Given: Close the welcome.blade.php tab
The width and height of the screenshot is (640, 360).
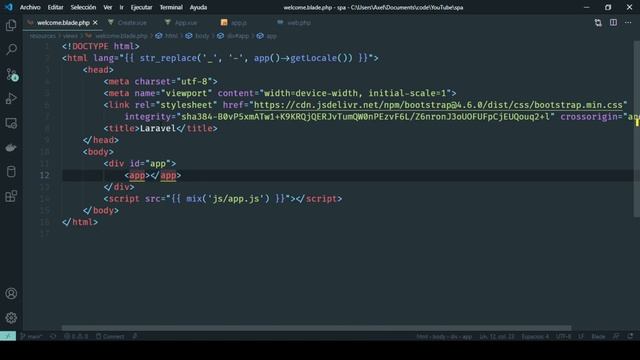Looking at the screenshot, I should 95,23.
